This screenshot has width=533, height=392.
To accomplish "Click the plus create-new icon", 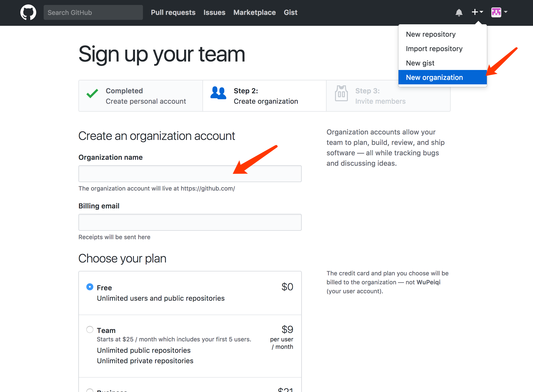I will coord(474,12).
